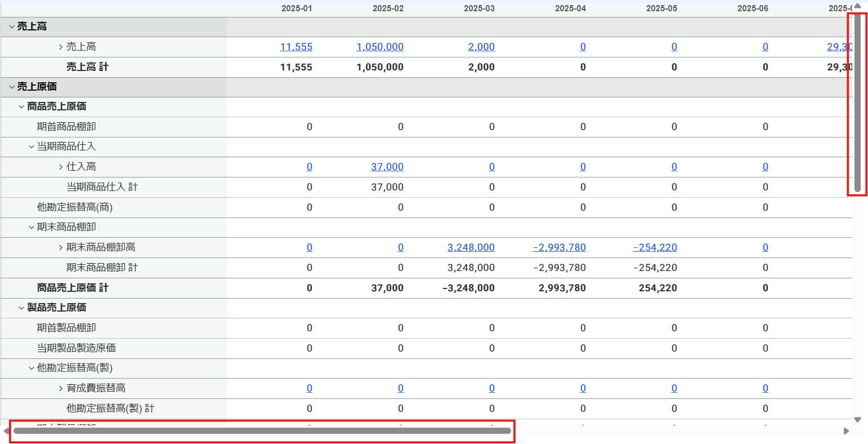This screenshot has width=868, height=444.
Task: Click the 2025-03 column header
Action: [x=479, y=8]
